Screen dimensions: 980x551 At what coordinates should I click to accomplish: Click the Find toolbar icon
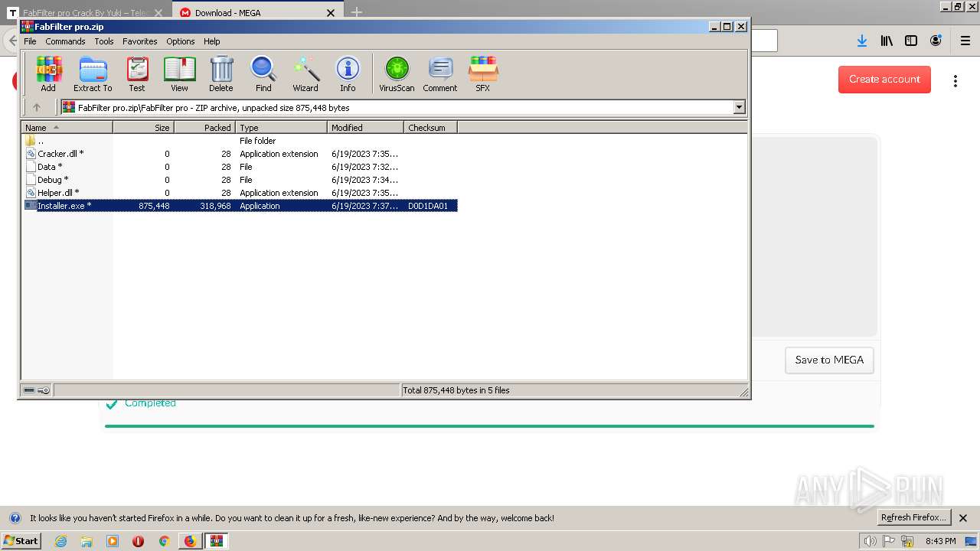tap(263, 74)
